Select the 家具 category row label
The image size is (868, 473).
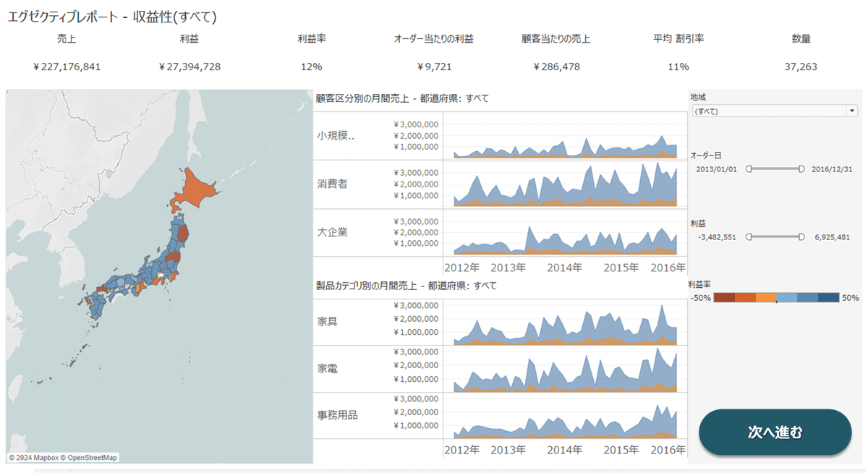coord(327,320)
